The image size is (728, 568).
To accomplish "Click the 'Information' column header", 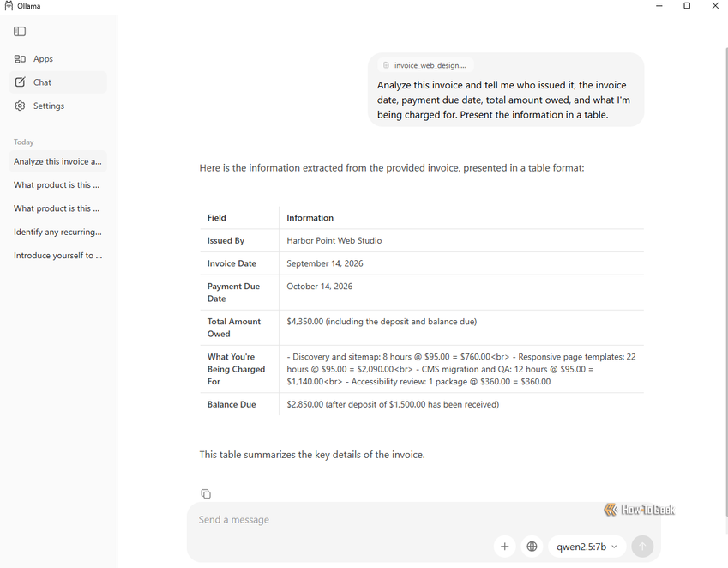I will 310,218.
